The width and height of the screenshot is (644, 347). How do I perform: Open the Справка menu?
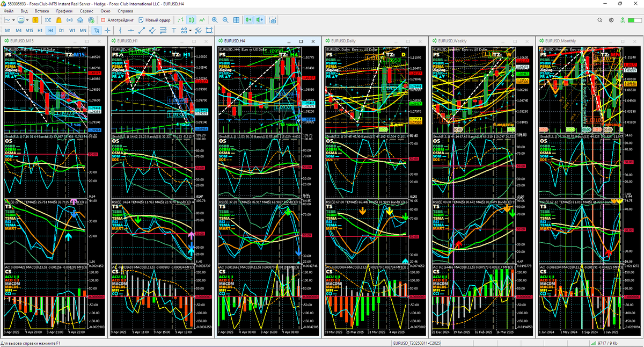(x=126, y=11)
